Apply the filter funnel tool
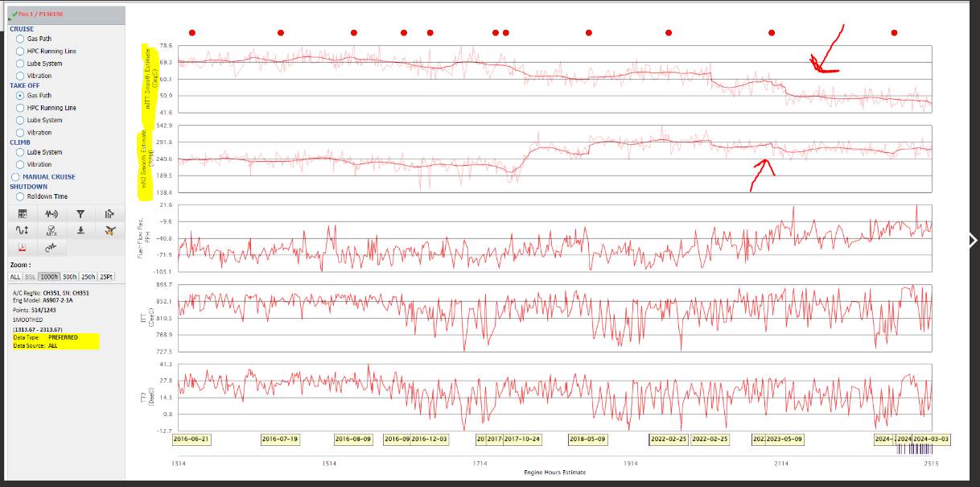 coord(80,214)
